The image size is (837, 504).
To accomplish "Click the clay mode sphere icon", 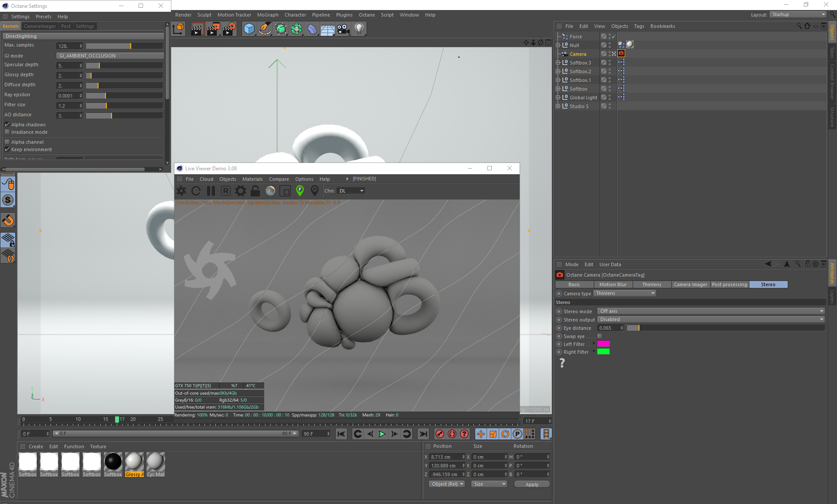I will click(270, 191).
